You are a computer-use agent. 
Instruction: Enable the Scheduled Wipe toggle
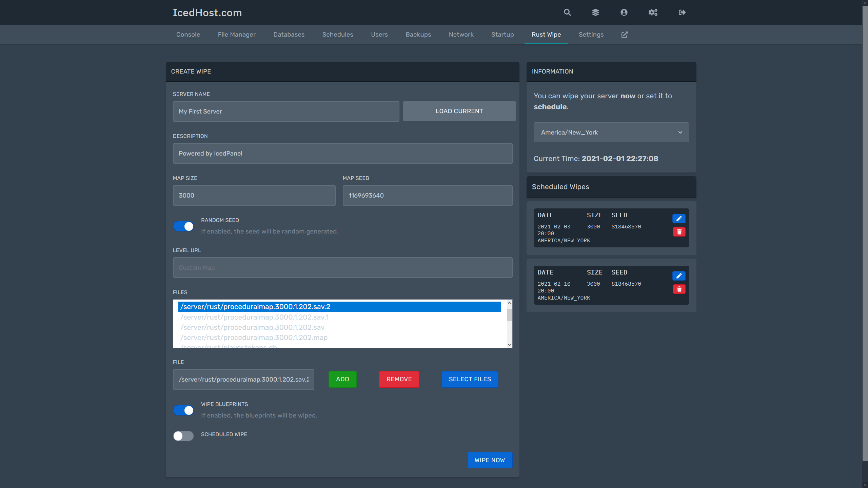point(183,436)
